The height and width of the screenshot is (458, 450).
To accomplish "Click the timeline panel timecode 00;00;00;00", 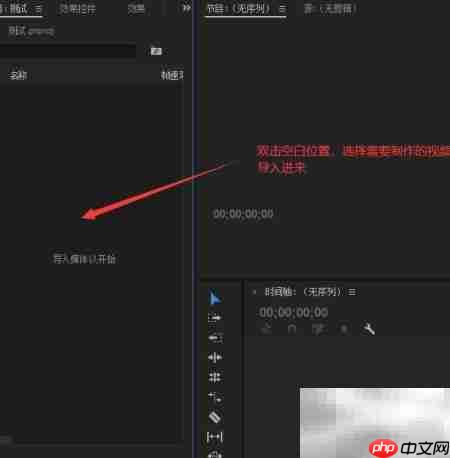I will pos(294,312).
